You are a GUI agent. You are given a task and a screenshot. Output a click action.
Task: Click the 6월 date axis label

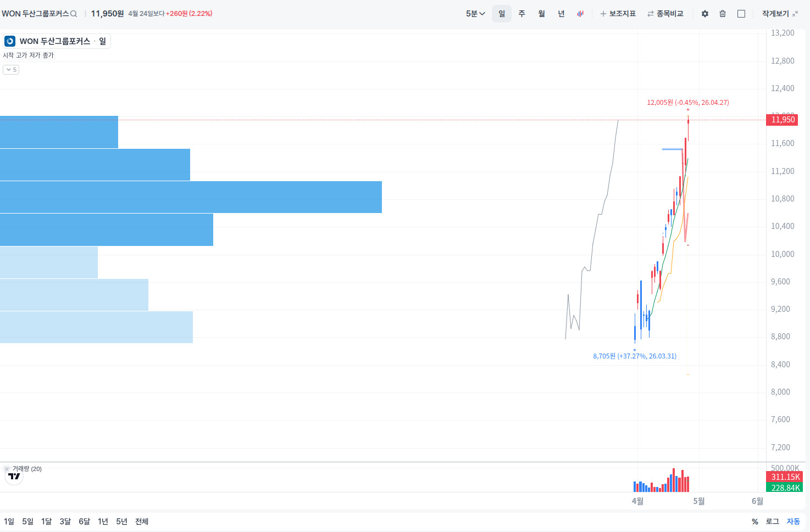point(757,501)
